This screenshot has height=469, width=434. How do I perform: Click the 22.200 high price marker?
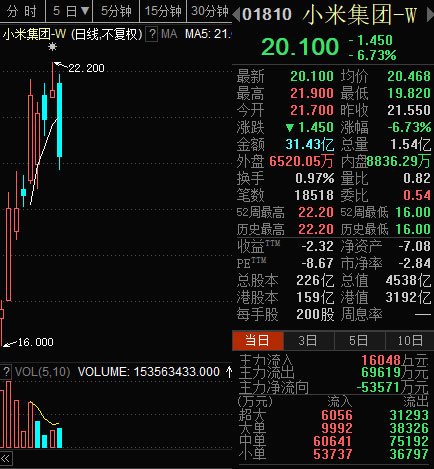pos(86,68)
